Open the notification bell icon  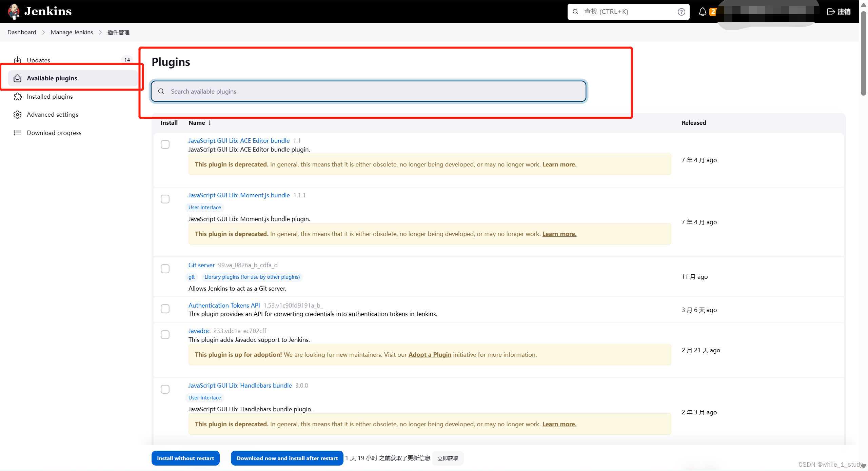tap(702, 12)
